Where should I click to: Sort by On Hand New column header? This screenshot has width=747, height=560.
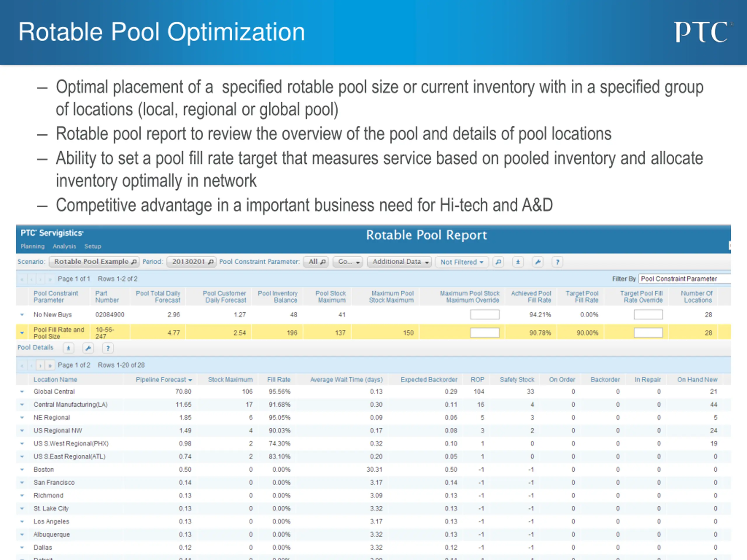coord(697,379)
